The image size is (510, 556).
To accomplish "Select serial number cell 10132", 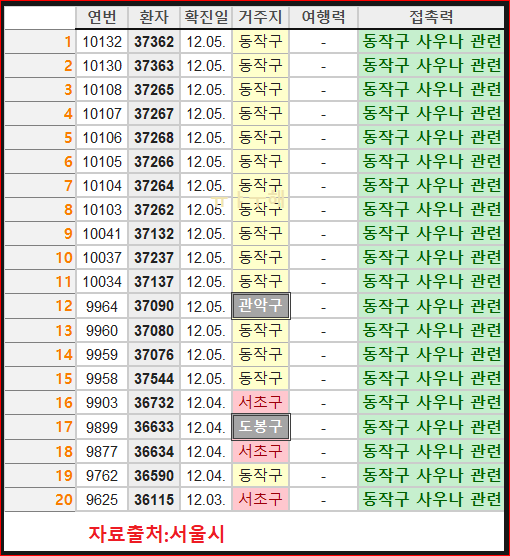I will point(102,42).
